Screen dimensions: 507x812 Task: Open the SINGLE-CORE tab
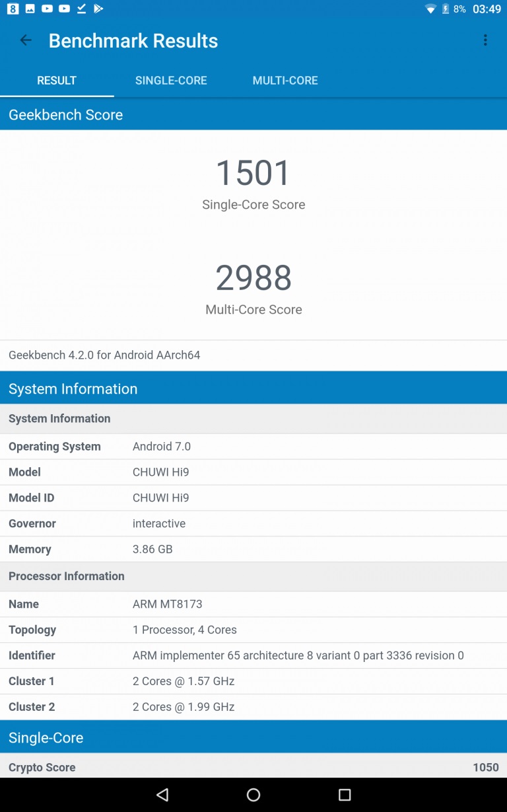click(171, 81)
